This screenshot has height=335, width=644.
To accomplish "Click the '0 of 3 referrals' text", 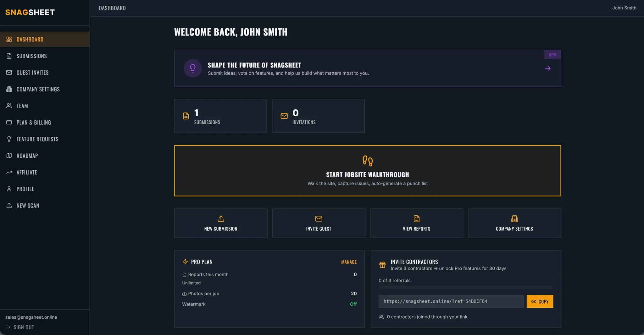I will (x=395, y=280).
